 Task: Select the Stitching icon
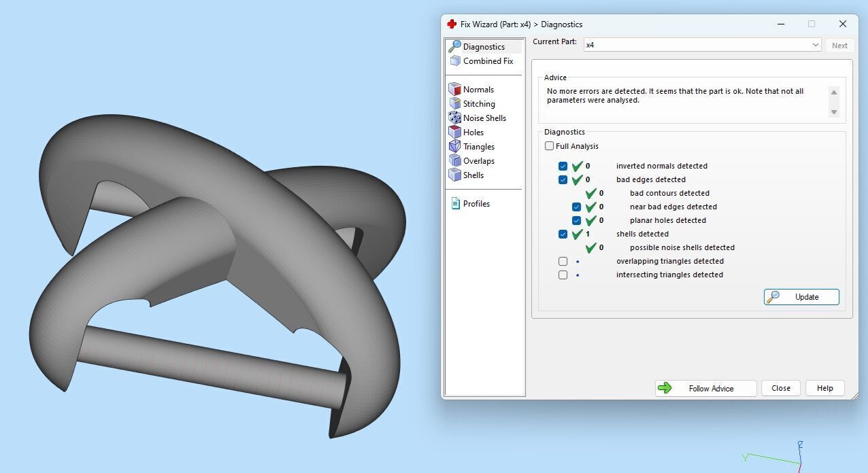[454, 103]
